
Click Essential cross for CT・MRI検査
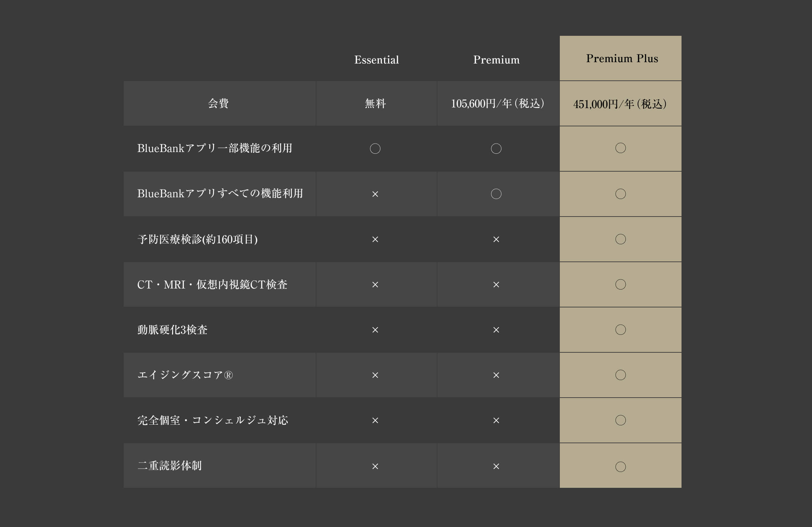(375, 285)
